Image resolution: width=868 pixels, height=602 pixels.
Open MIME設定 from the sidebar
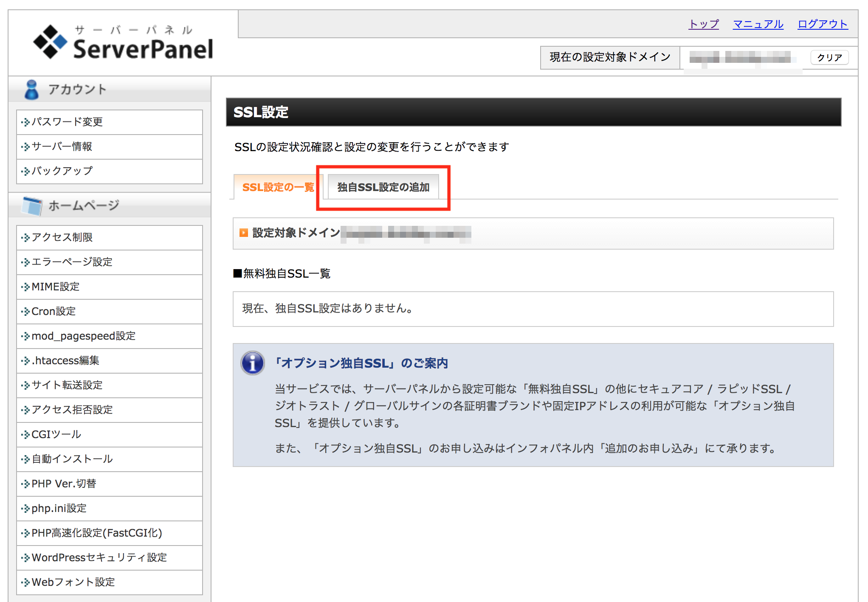(x=54, y=287)
